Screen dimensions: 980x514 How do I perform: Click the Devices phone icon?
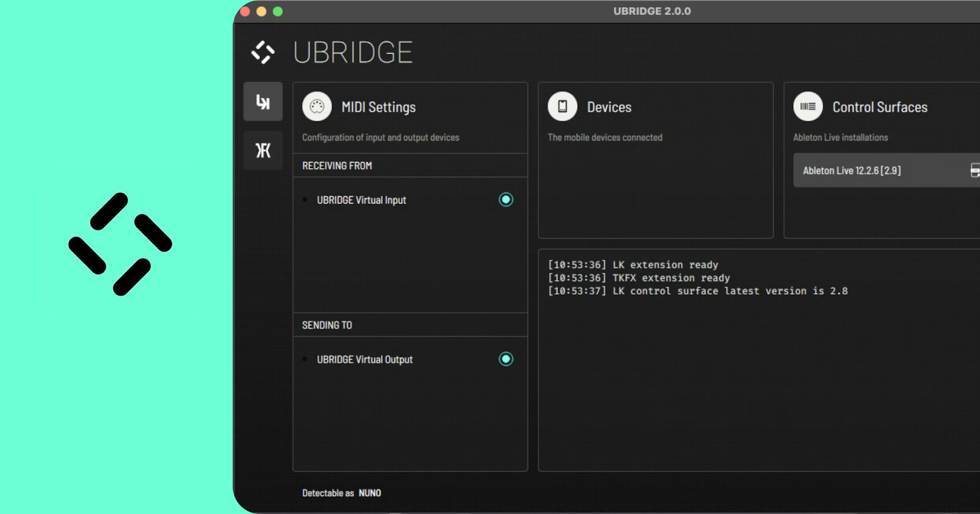[x=562, y=107]
